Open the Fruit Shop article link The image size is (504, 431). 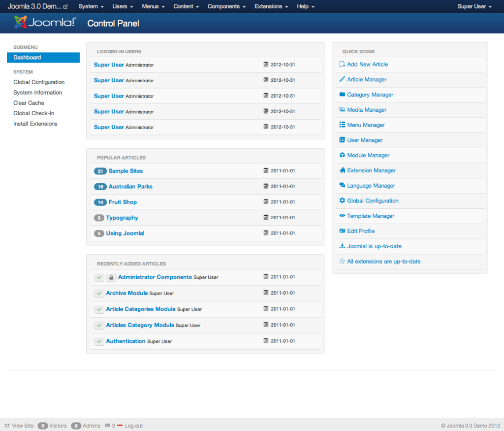[x=123, y=202]
